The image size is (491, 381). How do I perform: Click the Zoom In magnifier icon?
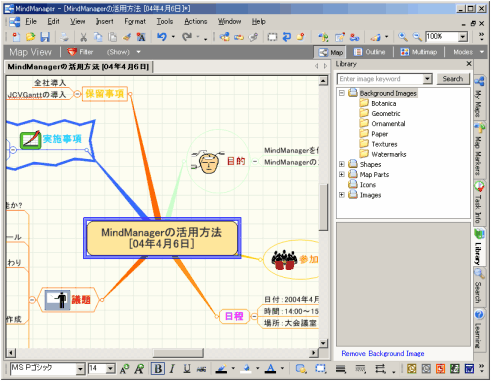click(403, 37)
